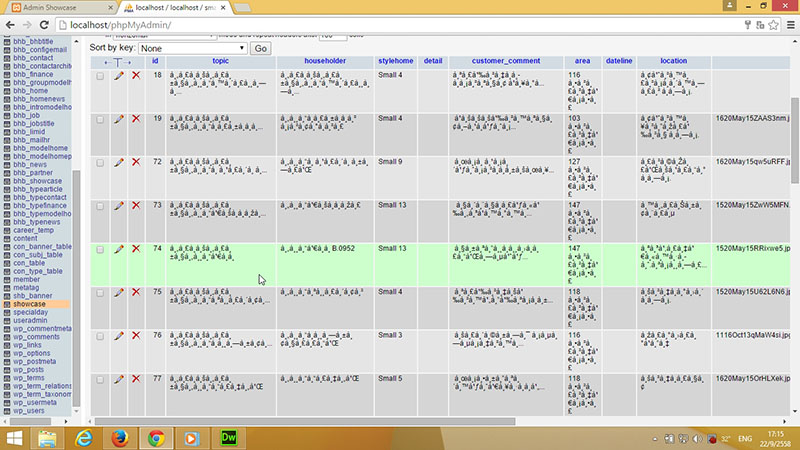This screenshot has width=800, height=450.
Task: Open the useradmin table in sidebar
Action: [30, 320]
